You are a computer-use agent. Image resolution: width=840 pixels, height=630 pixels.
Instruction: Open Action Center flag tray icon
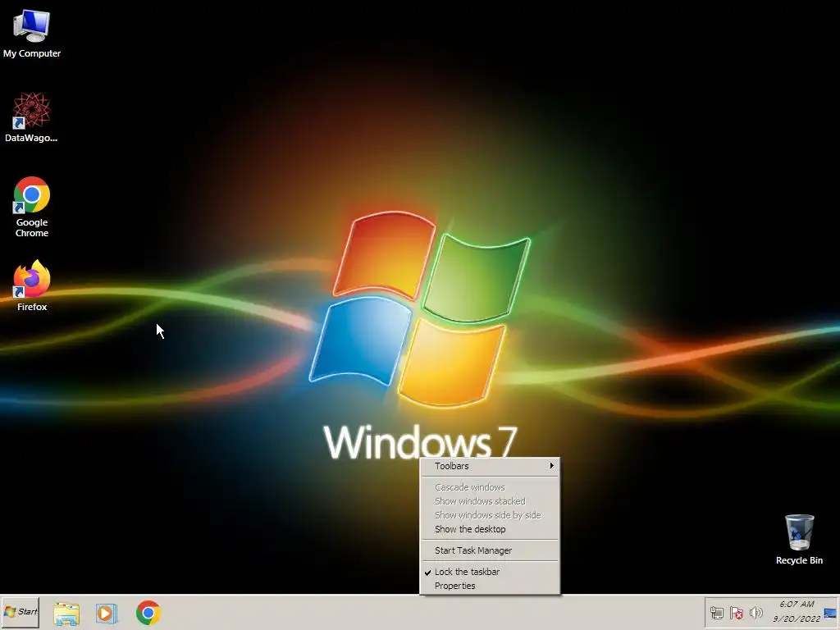(x=737, y=612)
